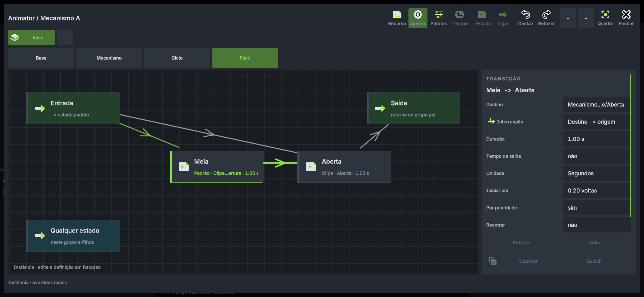644x297 pixels.
Task: Select the Meia state node
Action: point(217,167)
